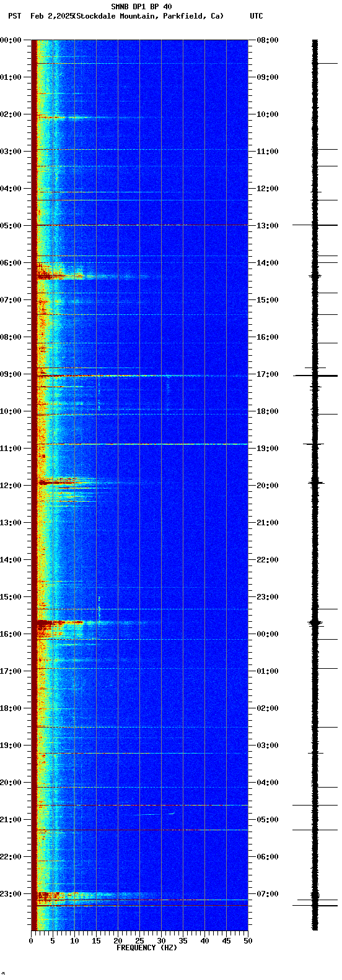Click the 09:00 PST time label
The image size is (342, 980).
[x=11, y=374]
